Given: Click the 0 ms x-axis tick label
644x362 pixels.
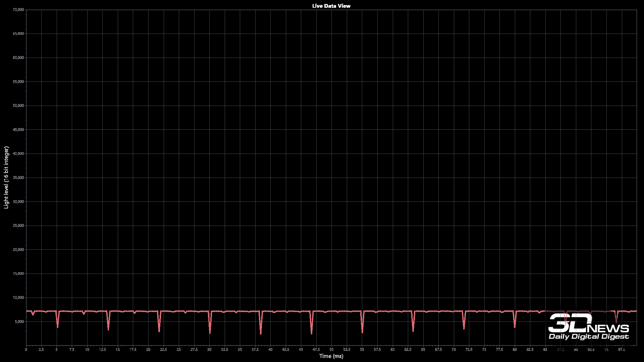Looking at the screenshot, I should coord(26,350).
